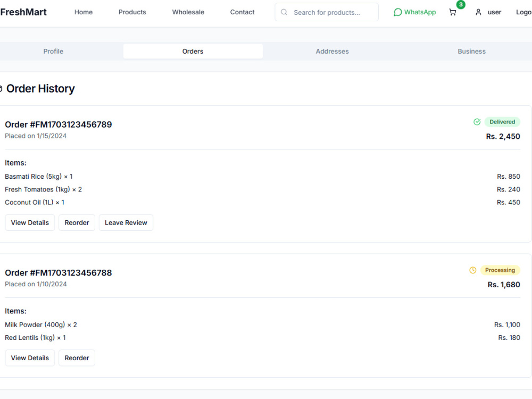Click the user account name
The image size is (532, 399).
tap(494, 12)
